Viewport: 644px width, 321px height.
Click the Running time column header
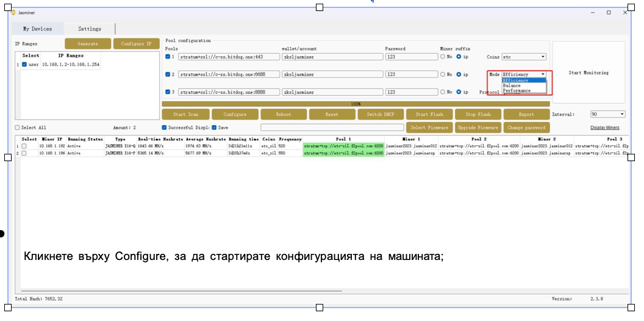point(244,139)
